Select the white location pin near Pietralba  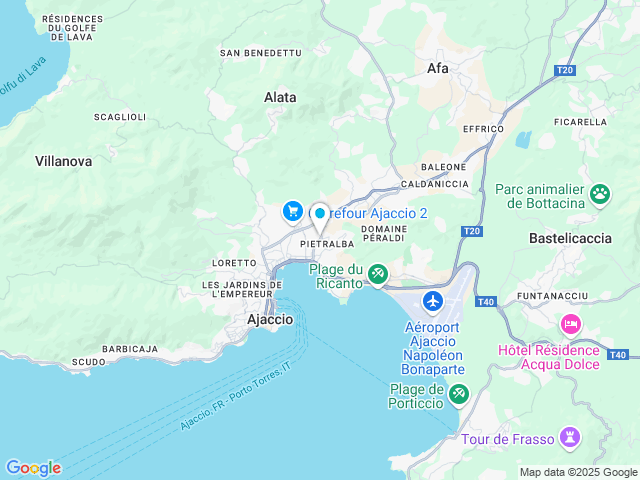tap(320, 219)
